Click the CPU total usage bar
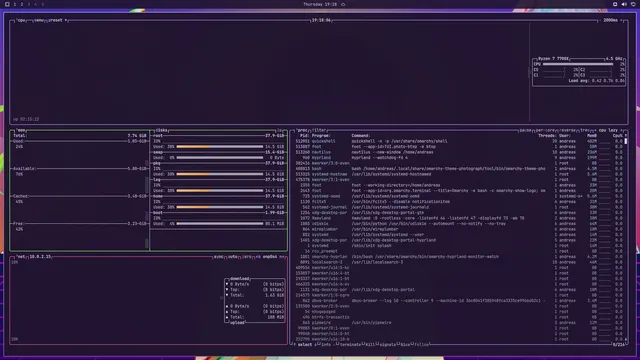This screenshot has width=640, height=360. pos(578,64)
